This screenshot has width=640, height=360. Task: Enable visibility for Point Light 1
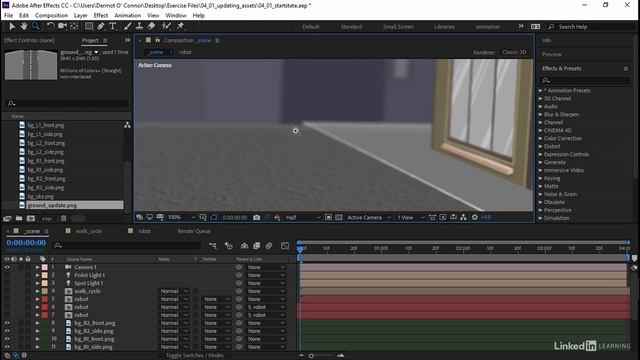click(7, 275)
